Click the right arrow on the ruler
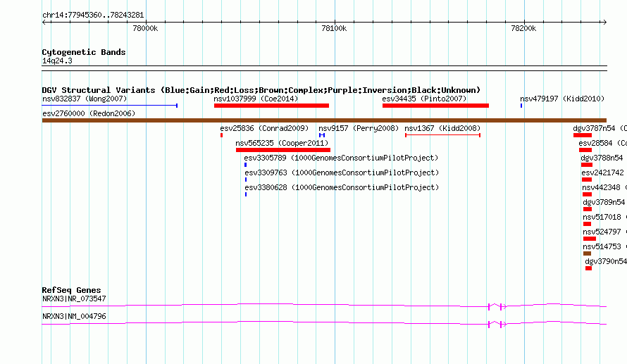This screenshot has width=627, height=364. point(604,22)
